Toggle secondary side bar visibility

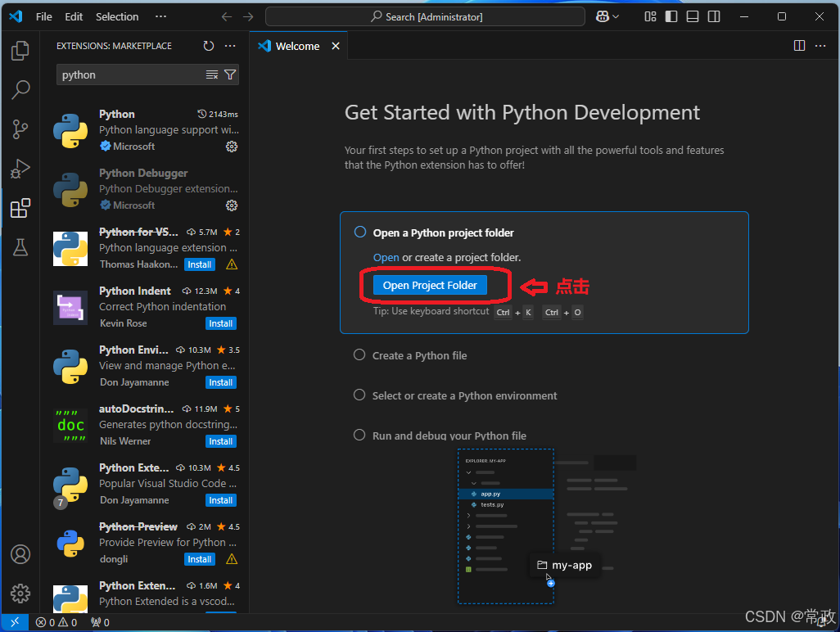pyautogui.click(x=714, y=16)
